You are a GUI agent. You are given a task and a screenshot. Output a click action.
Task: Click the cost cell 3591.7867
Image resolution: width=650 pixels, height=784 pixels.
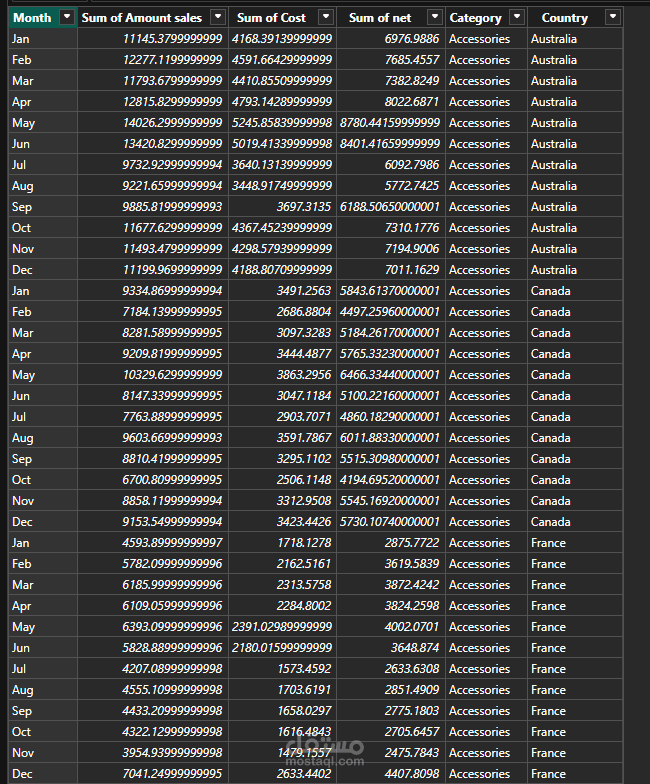282,438
